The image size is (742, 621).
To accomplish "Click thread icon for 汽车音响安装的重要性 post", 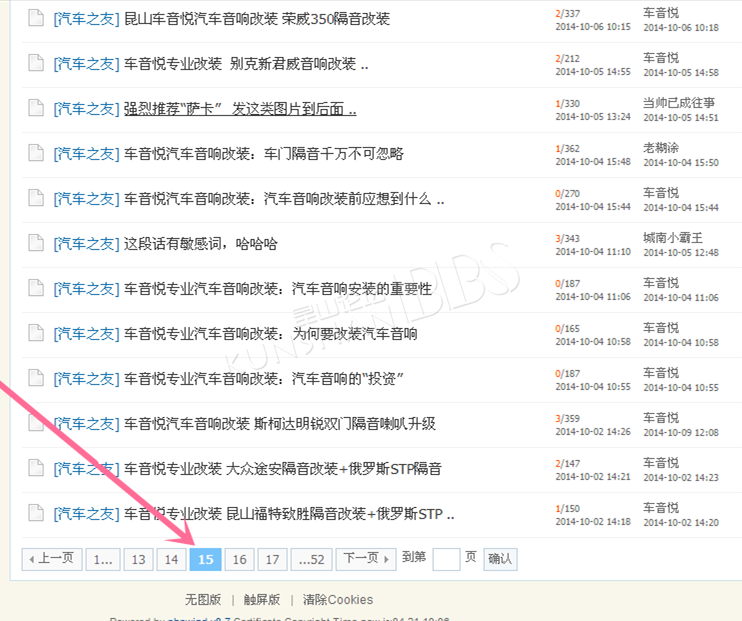I will [x=35, y=288].
